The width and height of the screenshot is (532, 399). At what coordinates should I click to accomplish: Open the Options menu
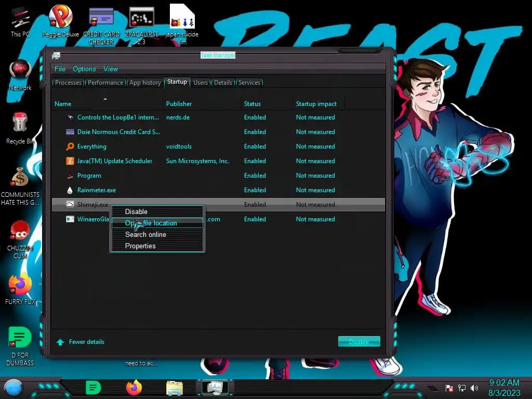84,69
